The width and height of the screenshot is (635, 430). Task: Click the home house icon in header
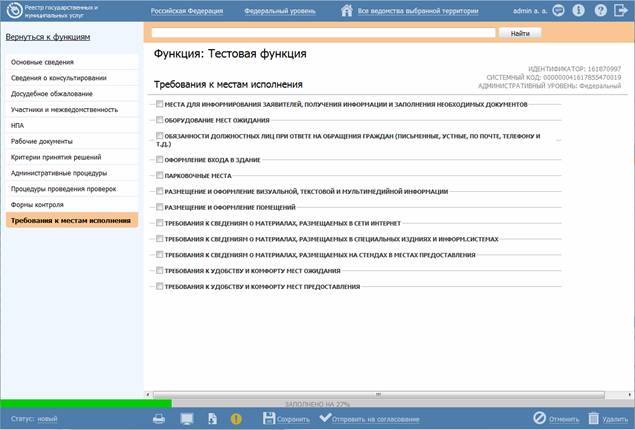347,11
